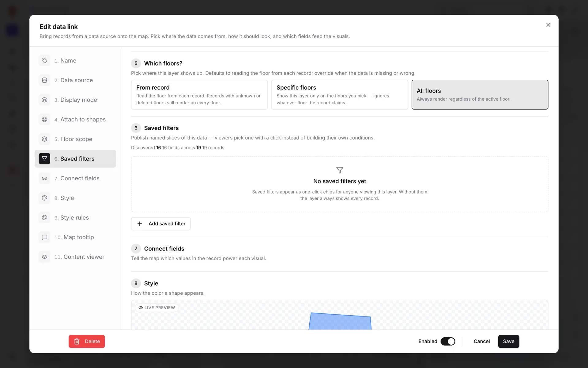Click the database icon for Data source
This screenshot has height=368, width=588.
click(44, 80)
